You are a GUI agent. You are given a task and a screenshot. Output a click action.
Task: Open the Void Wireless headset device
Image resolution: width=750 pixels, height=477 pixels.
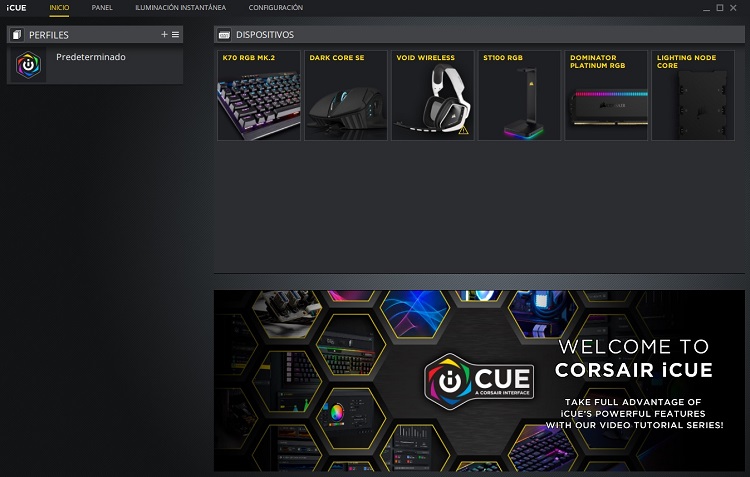tap(432, 95)
